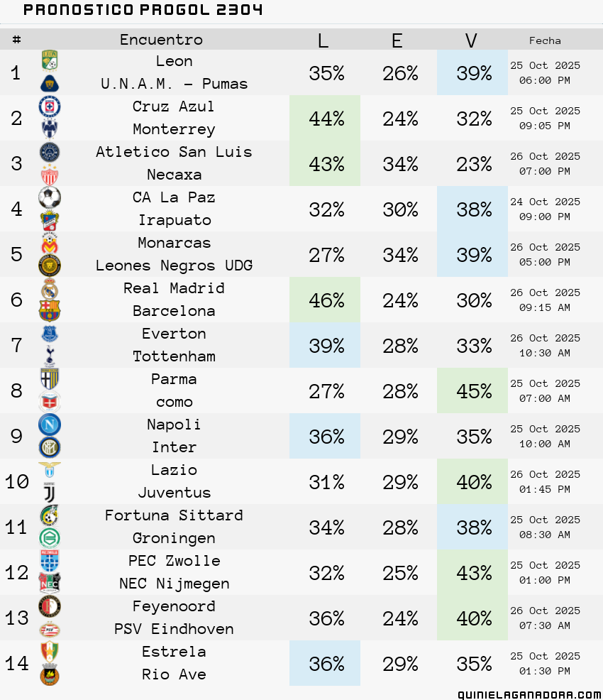Image resolution: width=603 pixels, height=700 pixels.
Task: Select the Real Madrid crest
Action: tap(50, 289)
